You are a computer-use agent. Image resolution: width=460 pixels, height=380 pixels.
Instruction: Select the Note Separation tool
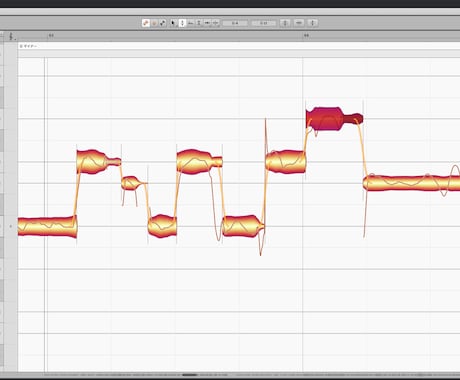click(x=215, y=23)
